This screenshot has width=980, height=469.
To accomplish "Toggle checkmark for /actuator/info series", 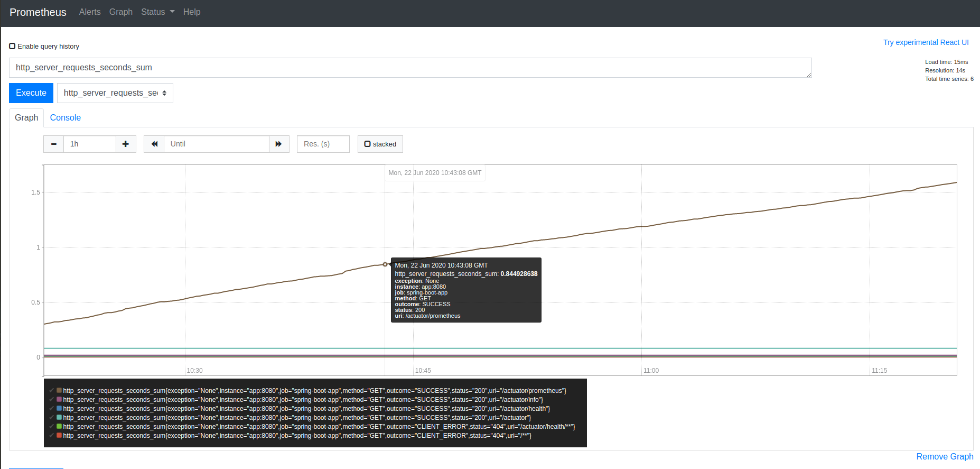I will [51, 400].
